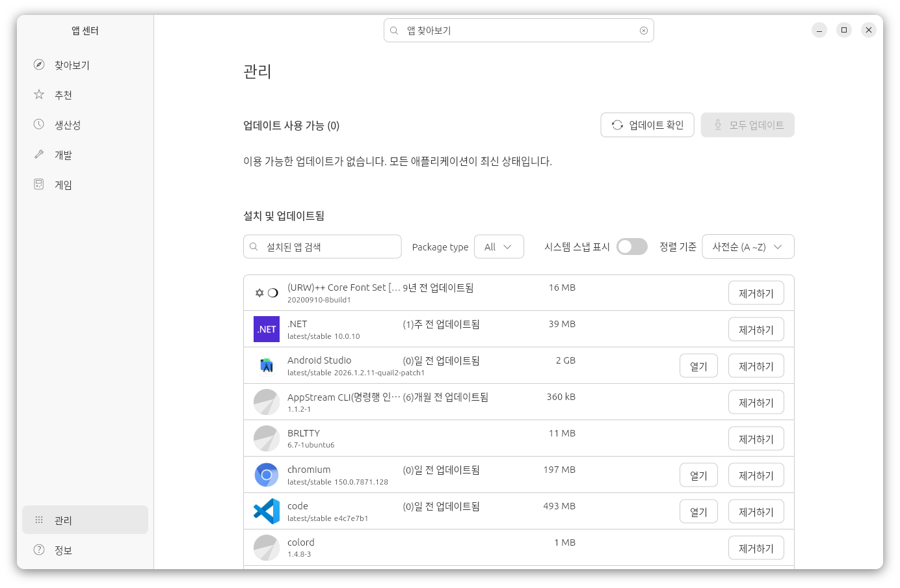Image resolution: width=900 pixels, height=588 pixels.
Task: Click the 모두 업데이트 button
Action: 747,125
